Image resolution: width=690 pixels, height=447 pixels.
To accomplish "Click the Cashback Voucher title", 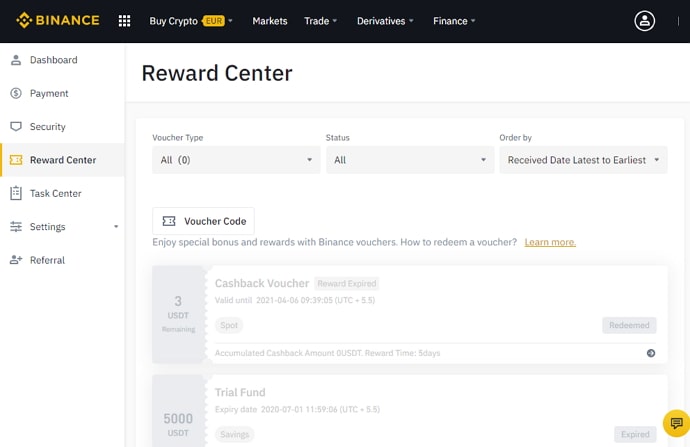I will [x=262, y=283].
